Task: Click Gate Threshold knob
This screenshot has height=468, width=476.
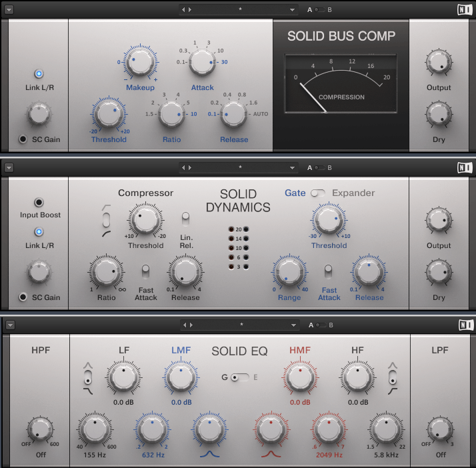Action: [329, 220]
